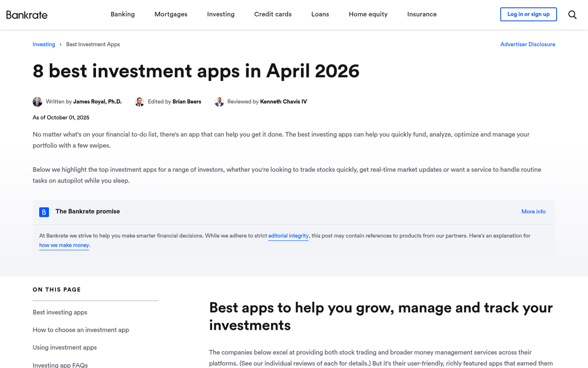The image size is (588, 368).
Task: Expand the Credit cards navigation menu
Action: point(272,14)
